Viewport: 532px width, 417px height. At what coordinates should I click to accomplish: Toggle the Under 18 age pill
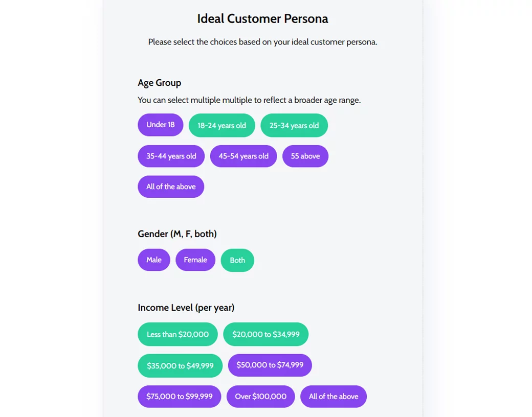(x=160, y=125)
